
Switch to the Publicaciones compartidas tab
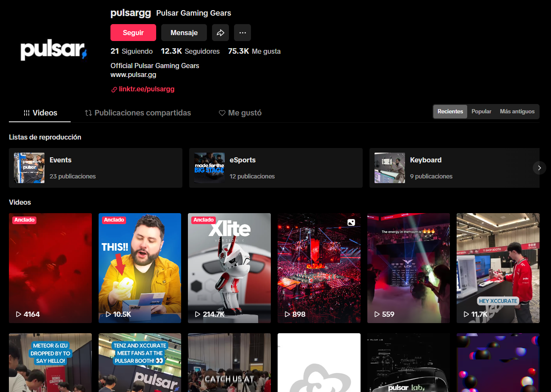tap(138, 113)
